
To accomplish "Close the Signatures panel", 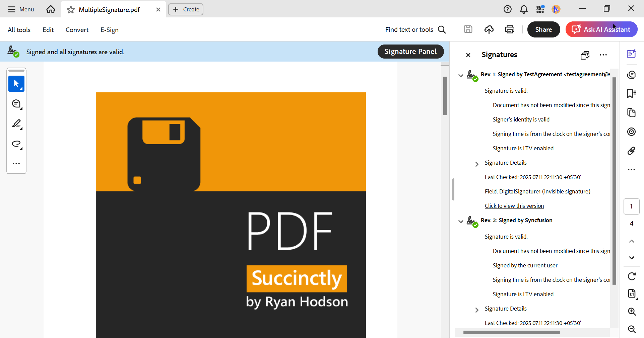I will [468, 55].
